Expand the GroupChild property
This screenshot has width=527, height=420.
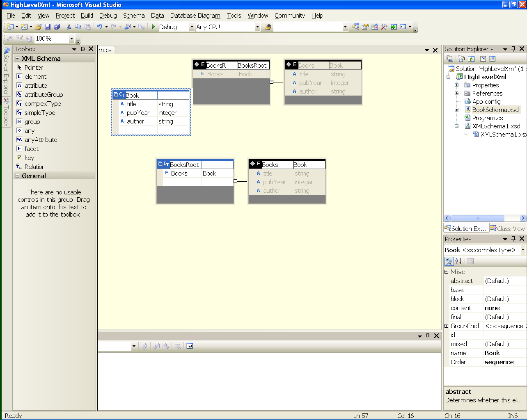pos(447,326)
